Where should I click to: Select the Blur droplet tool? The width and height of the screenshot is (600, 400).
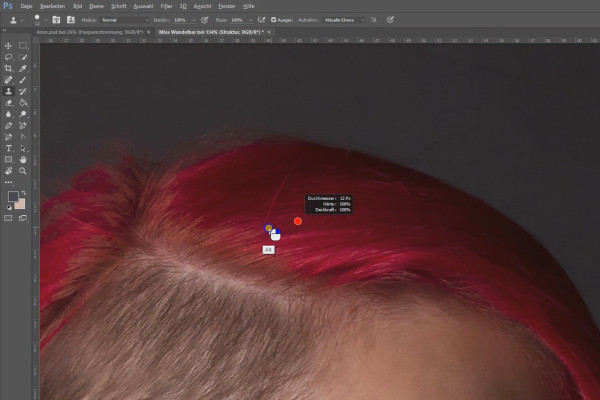click(8, 114)
